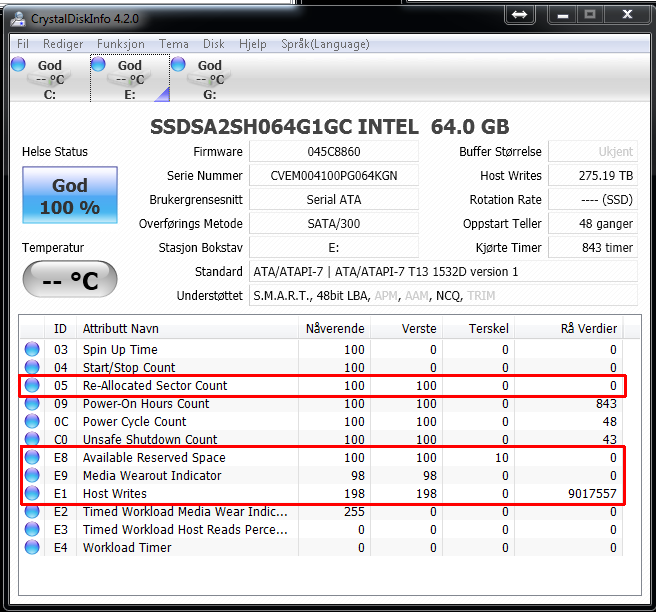The height and width of the screenshot is (612, 656).
Task: Click the double-arrow resize button in title bar
Action: [x=520, y=15]
